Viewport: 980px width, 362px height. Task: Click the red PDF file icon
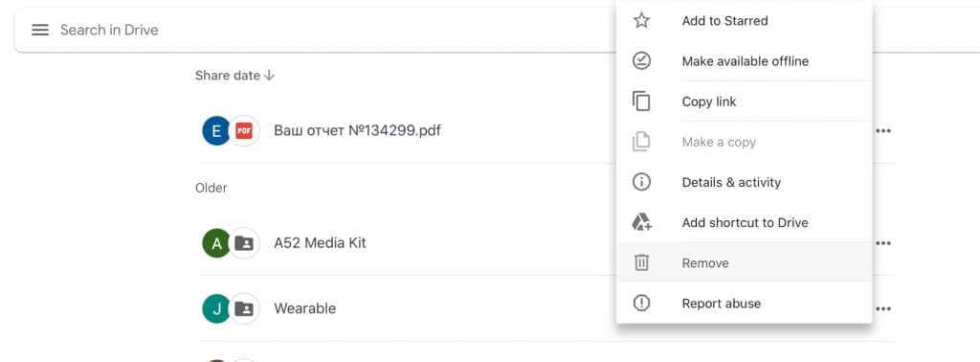pyautogui.click(x=244, y=131)
